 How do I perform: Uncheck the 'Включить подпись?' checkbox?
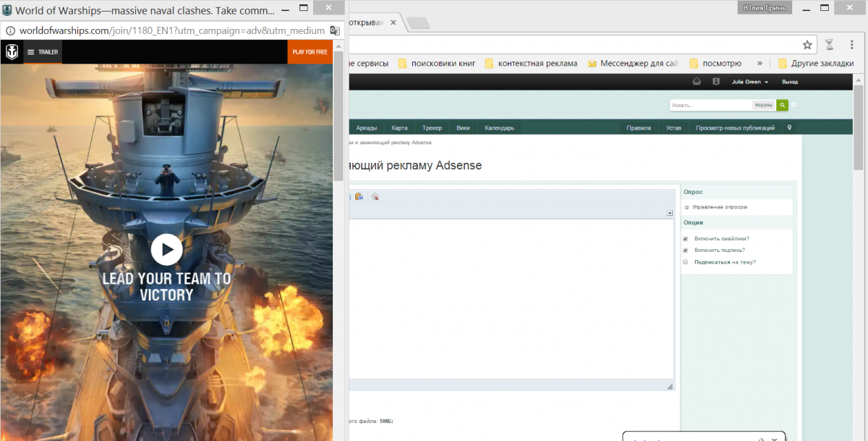pyautogui.click(x=686, y=250)
